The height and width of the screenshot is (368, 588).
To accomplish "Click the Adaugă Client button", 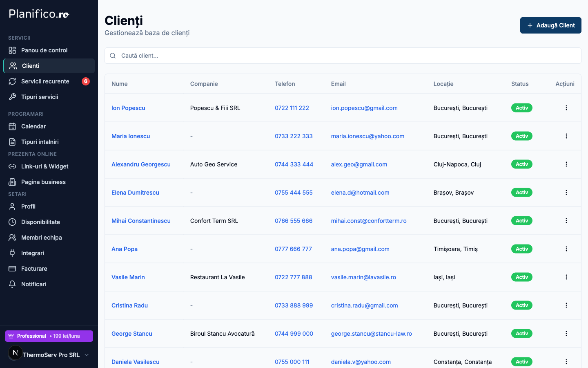I will 550,25.
